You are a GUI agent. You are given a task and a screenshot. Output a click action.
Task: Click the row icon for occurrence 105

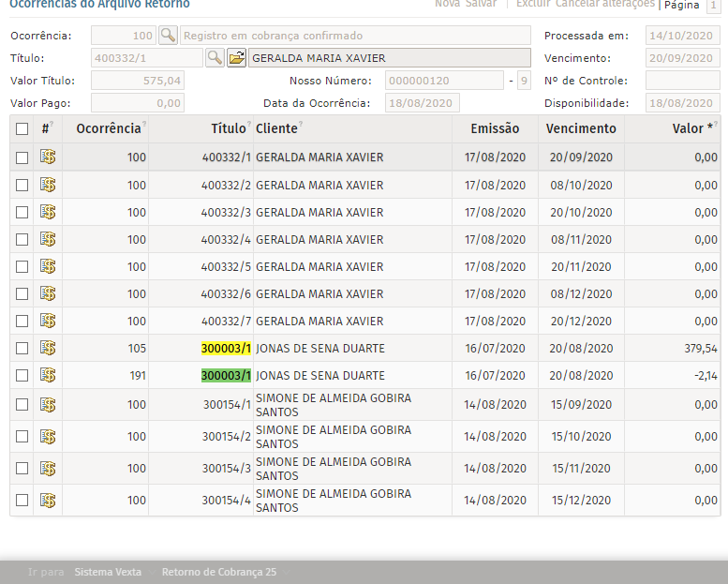(x=48, y=348)
